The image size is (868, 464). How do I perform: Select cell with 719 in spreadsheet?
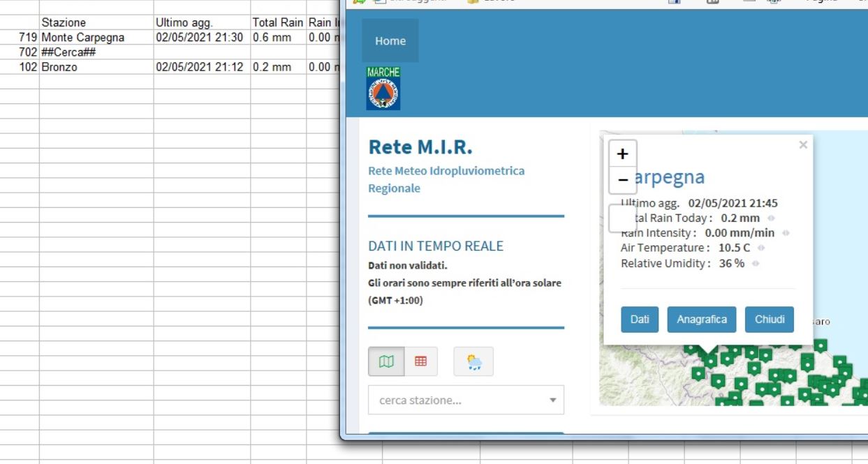(x=20, y=37)
